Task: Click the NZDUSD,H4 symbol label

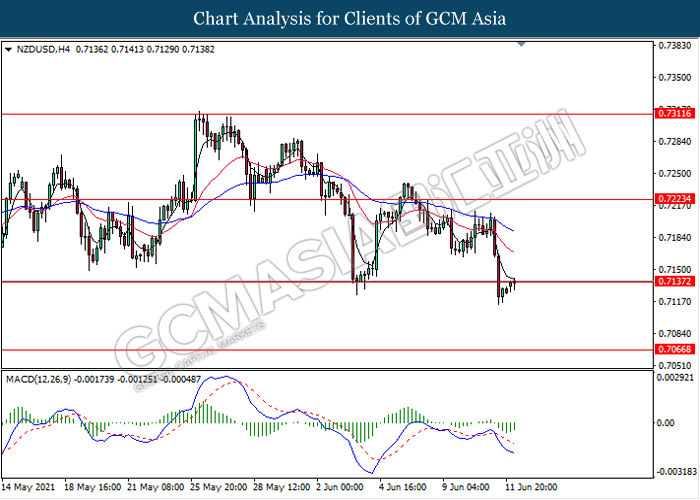Action: [43, 50]
